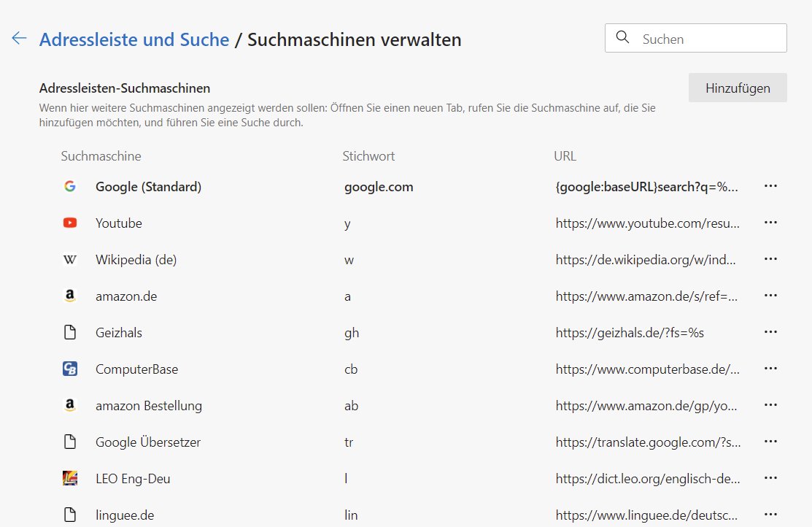Select the Geizhals engine name
The width and height of the screenshot is (812, 527).
119,333
